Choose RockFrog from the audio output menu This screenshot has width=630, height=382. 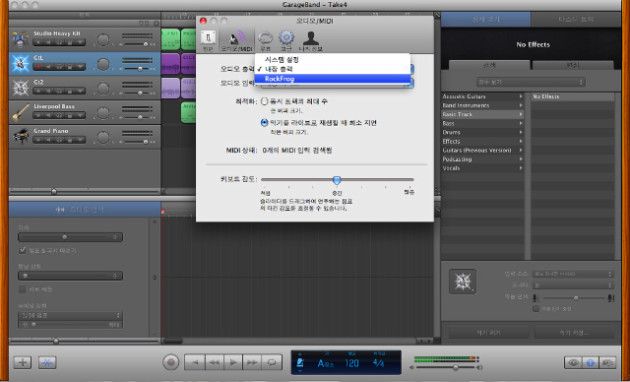coord(332,79)
